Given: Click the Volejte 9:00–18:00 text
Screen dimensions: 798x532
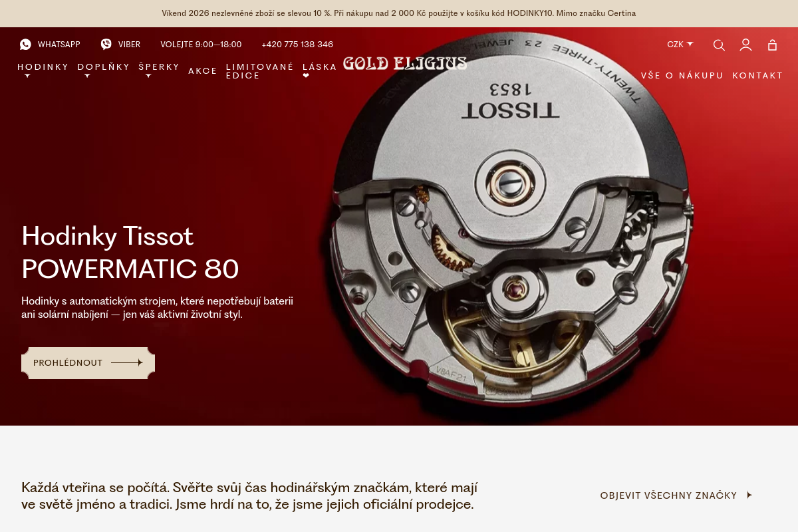Looking at the screenshot, I should click(x=201, y=45).
